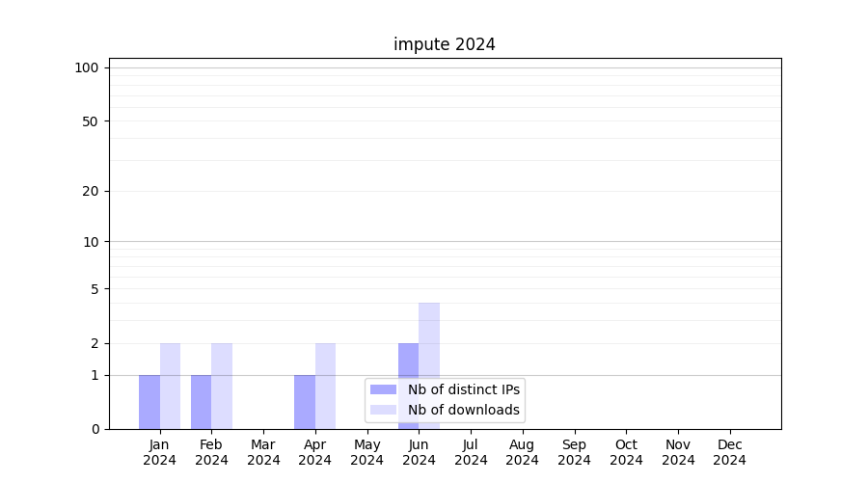Click the 'Nb of downloads' legend swatch
868x482 pixels.
pyautogui.click(x=383, y=410)
